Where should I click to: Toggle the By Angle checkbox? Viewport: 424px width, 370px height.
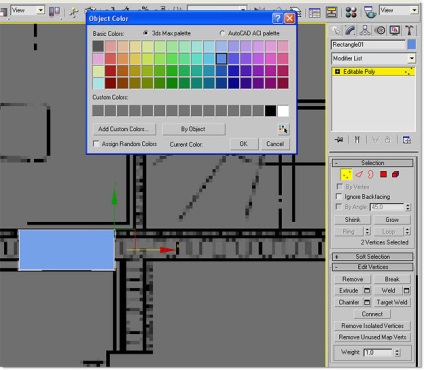[339, 207]
